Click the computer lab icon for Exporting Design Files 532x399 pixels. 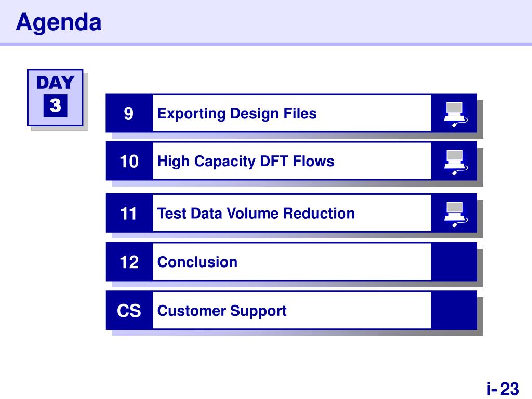pyautogui.click(x=456, y=114)
